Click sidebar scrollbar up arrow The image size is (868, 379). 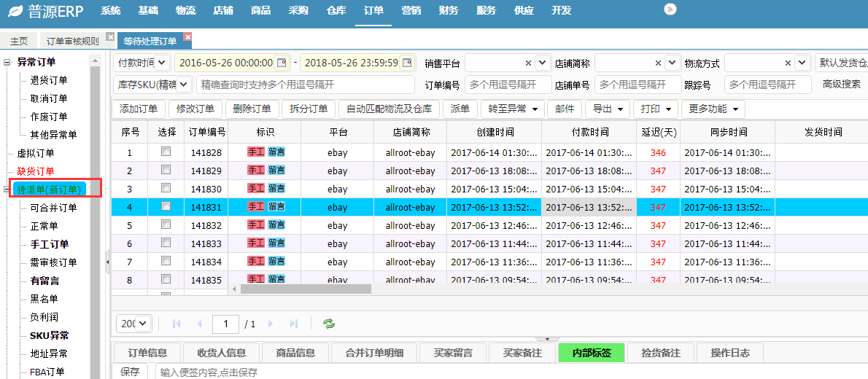95,61
